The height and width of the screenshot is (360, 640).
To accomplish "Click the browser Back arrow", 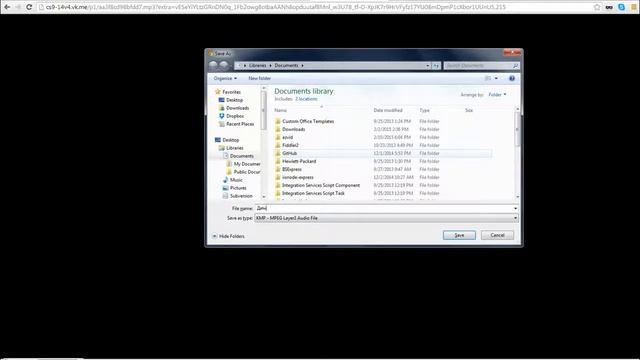I will coord(7,7).
